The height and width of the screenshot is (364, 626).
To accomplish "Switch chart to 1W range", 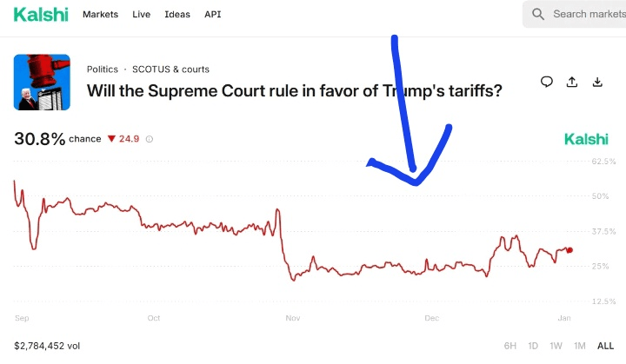I will tap(556, 346).
